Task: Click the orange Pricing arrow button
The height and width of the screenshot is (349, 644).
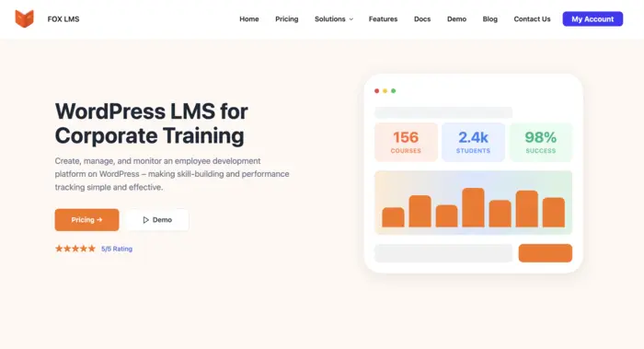Action: [86, 220]
